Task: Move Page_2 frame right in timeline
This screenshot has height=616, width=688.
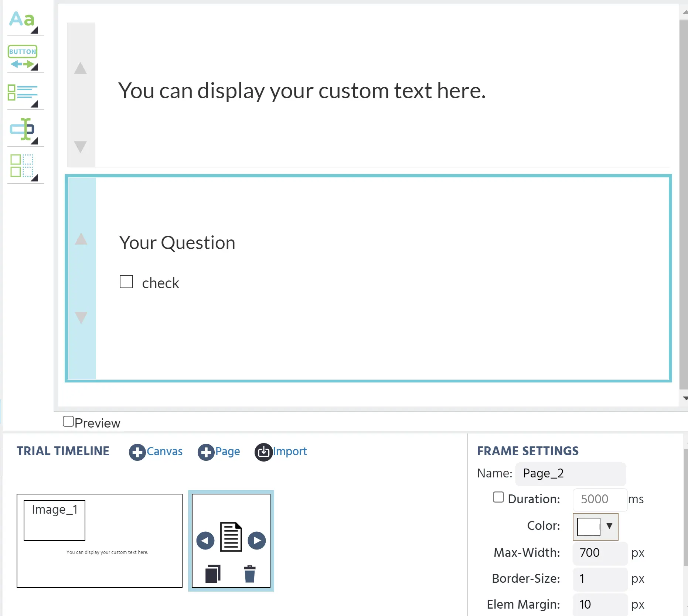Action: (x=257, y=541)
